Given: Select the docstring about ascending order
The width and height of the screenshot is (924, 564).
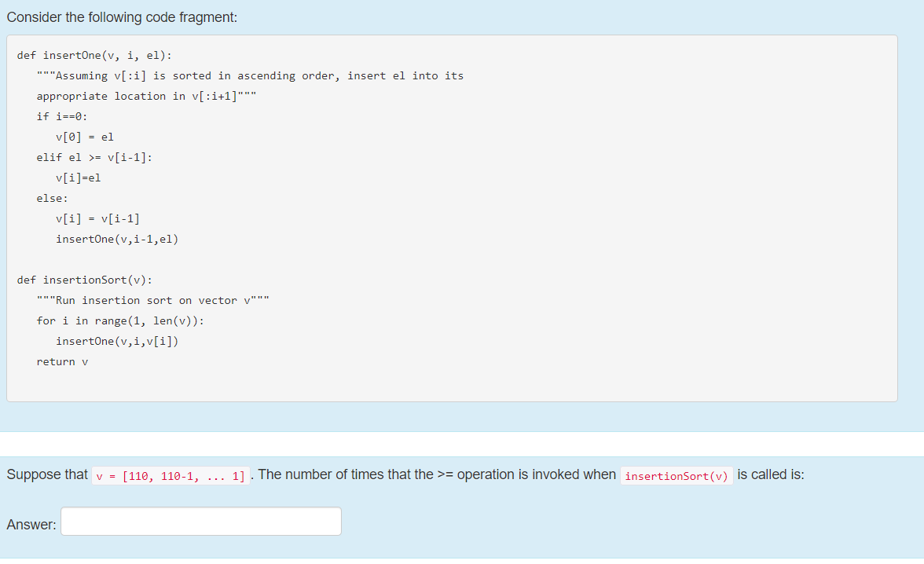Looking at the screenshot, I should (x=250, y=75).
